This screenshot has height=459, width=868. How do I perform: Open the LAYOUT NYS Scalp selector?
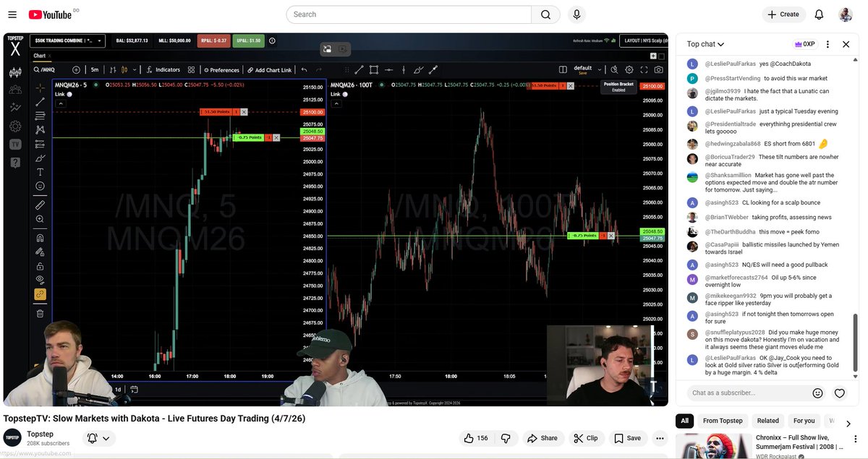point(644,41)
